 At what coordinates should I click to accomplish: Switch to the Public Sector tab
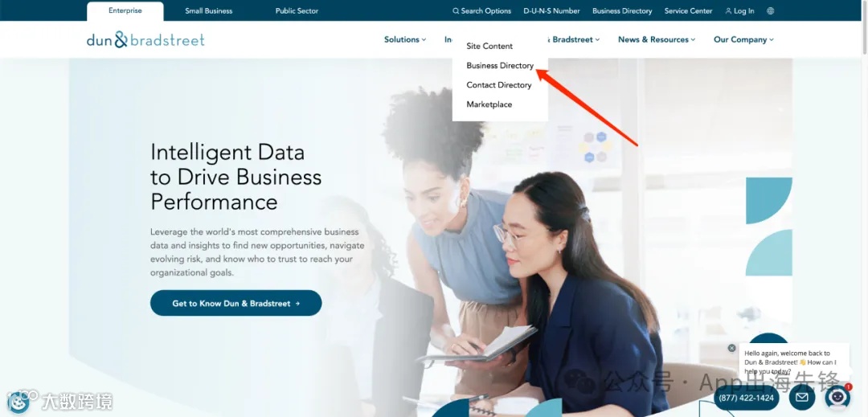click(297, 10)
